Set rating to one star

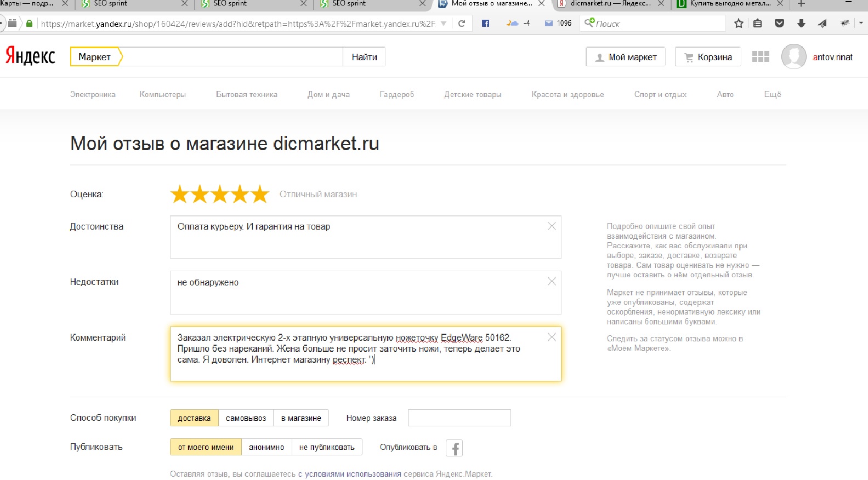click(x=179, y=194)
